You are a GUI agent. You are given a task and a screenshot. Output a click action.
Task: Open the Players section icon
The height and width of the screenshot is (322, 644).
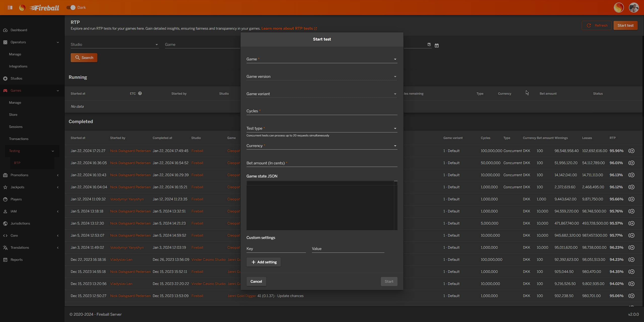[5, 199]
